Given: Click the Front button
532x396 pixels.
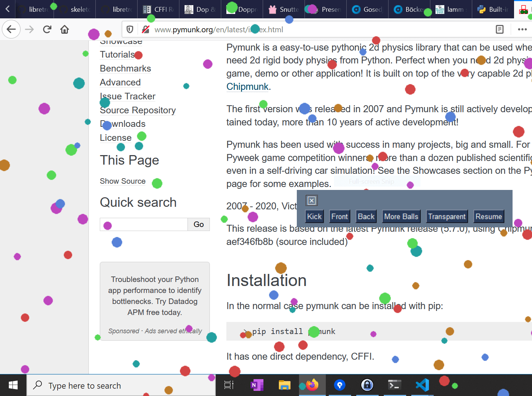Looking at the screenshot, I should (340, 216).
